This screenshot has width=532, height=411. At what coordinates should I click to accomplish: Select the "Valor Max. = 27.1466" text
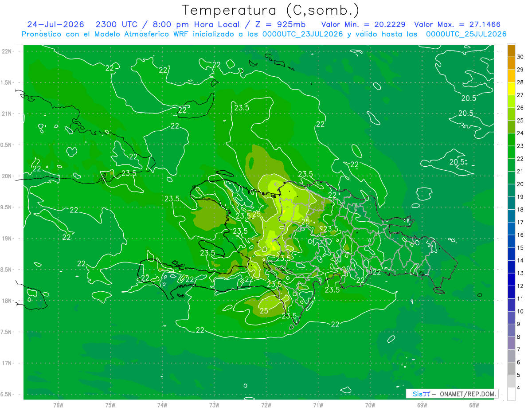pos(458,25)
